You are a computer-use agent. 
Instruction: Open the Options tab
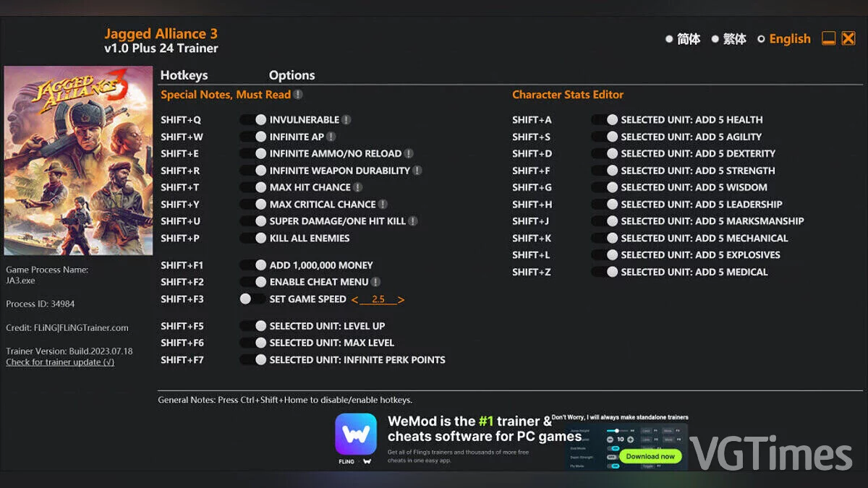292,75
